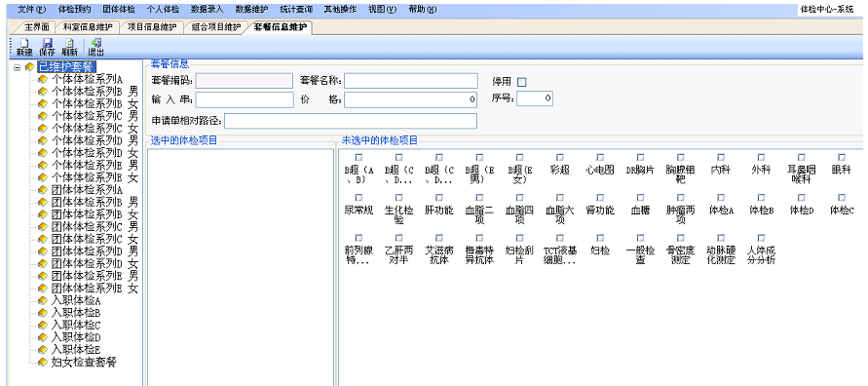Open the 个人体检 menu

click(x=163, y=10)
